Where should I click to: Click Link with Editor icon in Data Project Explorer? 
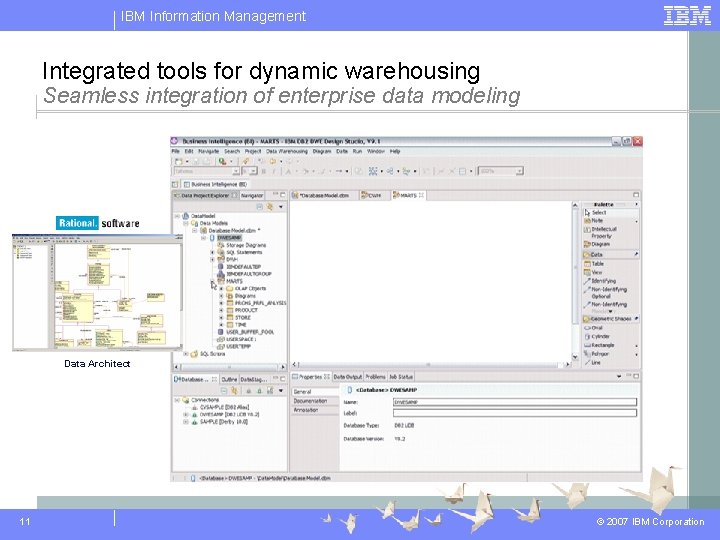click(270, 207)
